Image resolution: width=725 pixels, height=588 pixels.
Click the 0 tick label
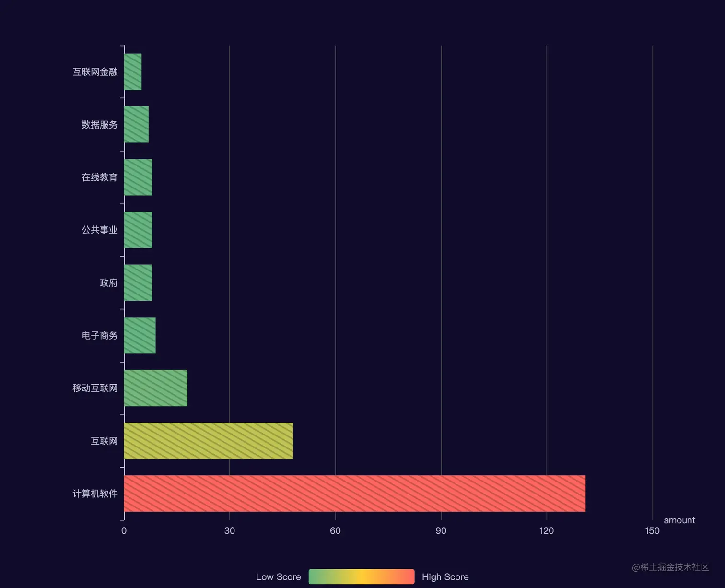click(x=124, y=530)
